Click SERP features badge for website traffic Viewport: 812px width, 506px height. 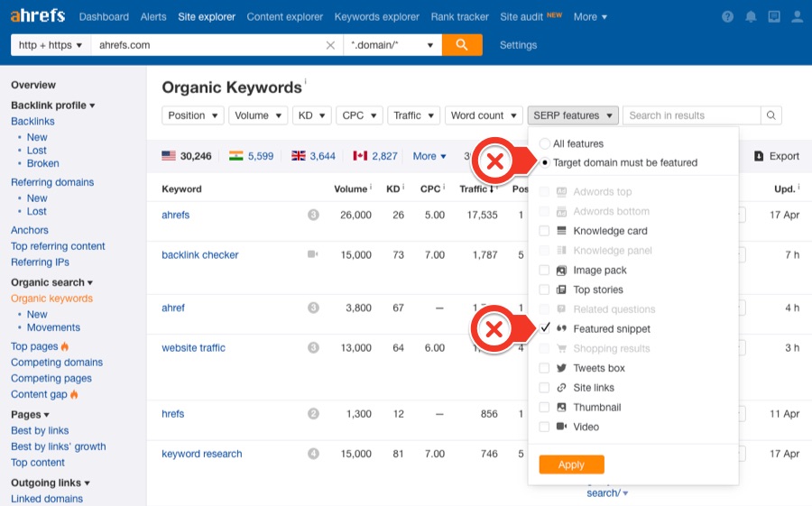pyautogui.click(x=313, y=347)
